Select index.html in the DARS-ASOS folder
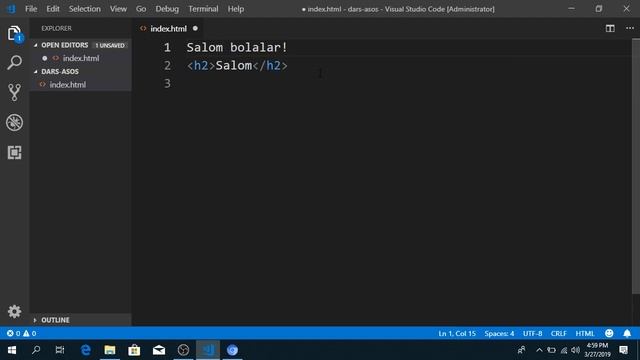Image resolution: width=640 pixels, height=360 pixels. pyautogui.click(x=80, y=84)
